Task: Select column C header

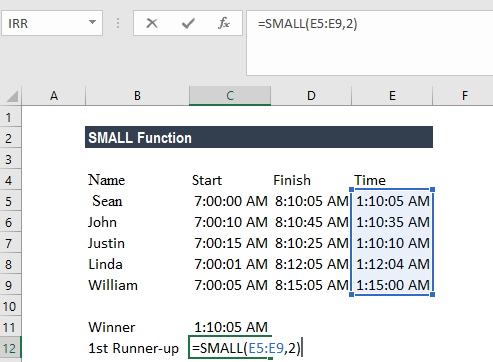Action: click(230, 96)
